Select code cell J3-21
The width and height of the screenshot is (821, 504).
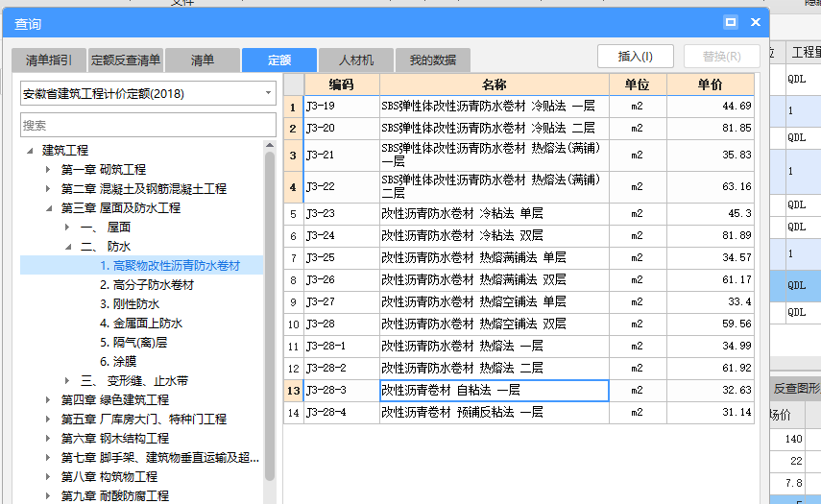point(342,155)
